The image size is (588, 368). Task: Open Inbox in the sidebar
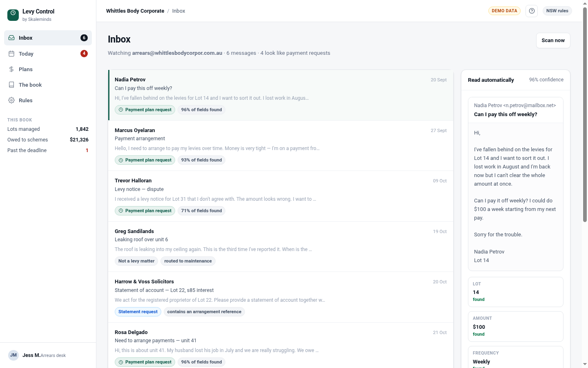coord(48,38)
